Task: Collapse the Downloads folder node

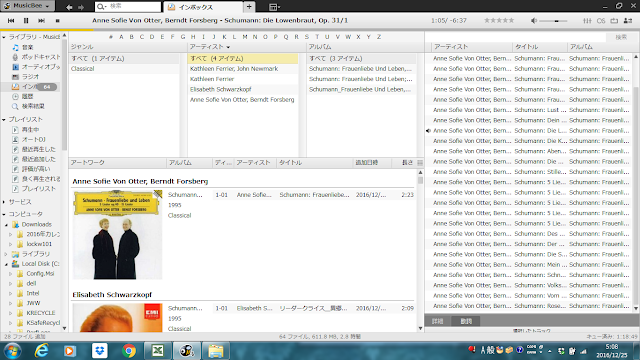Action: (x=7, y=225)
